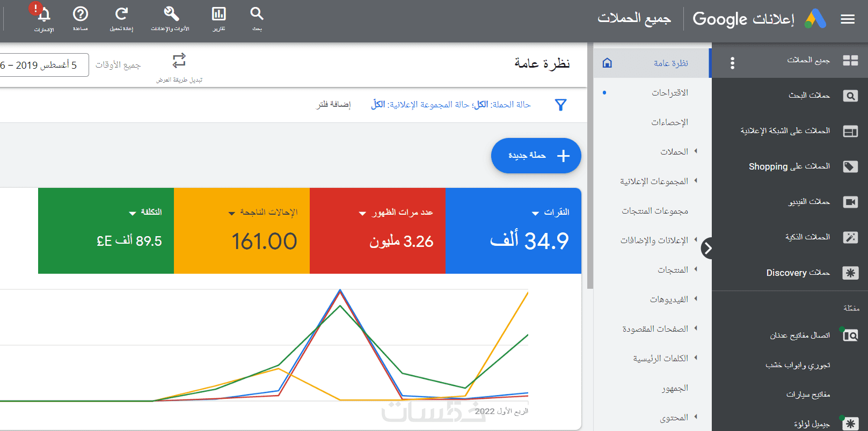Click the video campaigns camera icon
The width and height of the screenshot is (868, 431).
[x=850, y=202]
